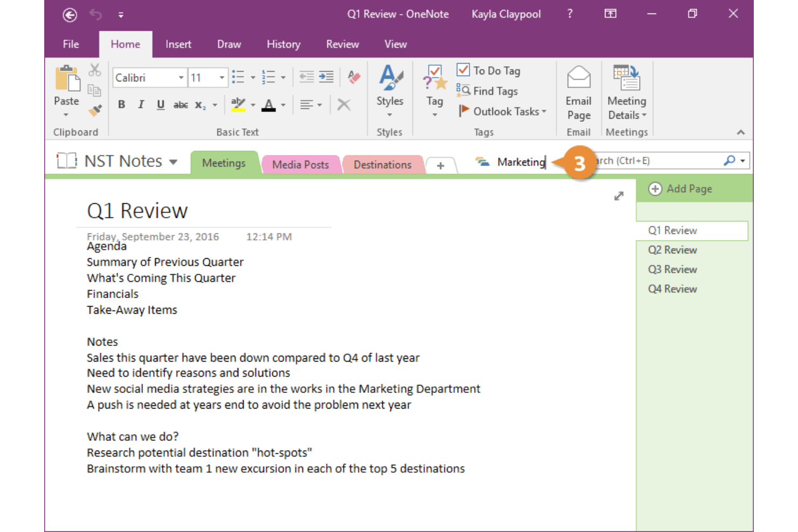Screen dimensions: 798x532
Task: Open the File menu
Action: pyautogui.click(x=71, y=44)
